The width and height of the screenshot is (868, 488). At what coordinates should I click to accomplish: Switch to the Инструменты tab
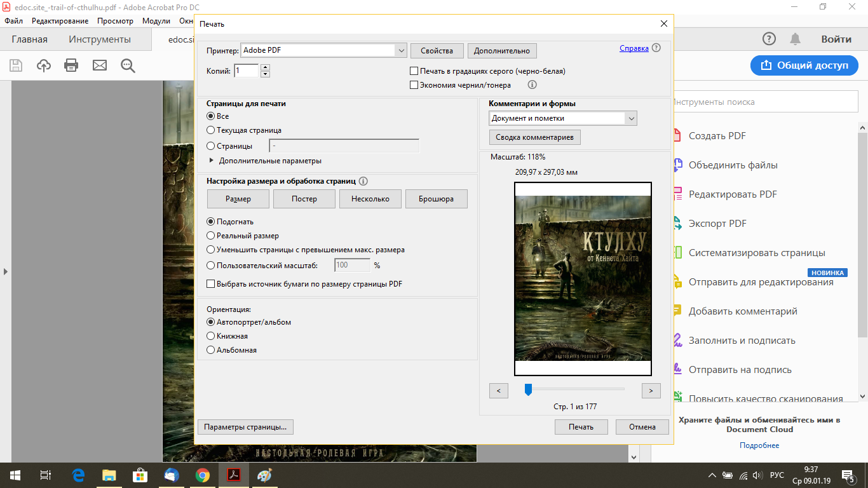tap(100, 39)
